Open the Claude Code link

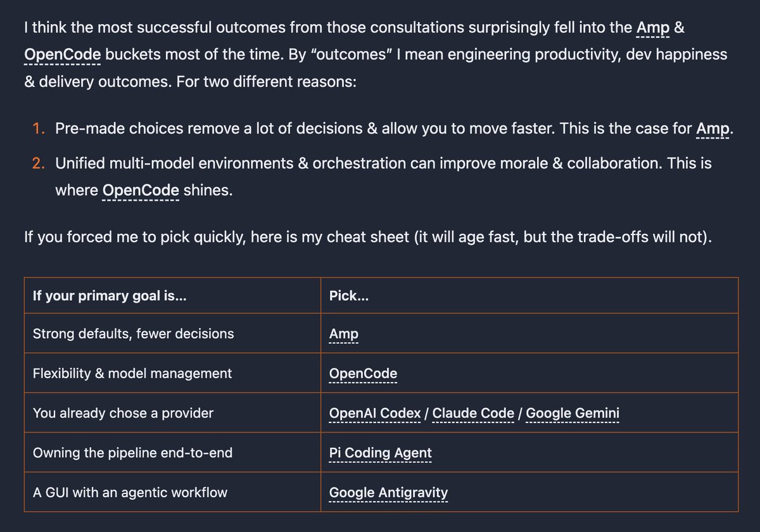(473, 414)
